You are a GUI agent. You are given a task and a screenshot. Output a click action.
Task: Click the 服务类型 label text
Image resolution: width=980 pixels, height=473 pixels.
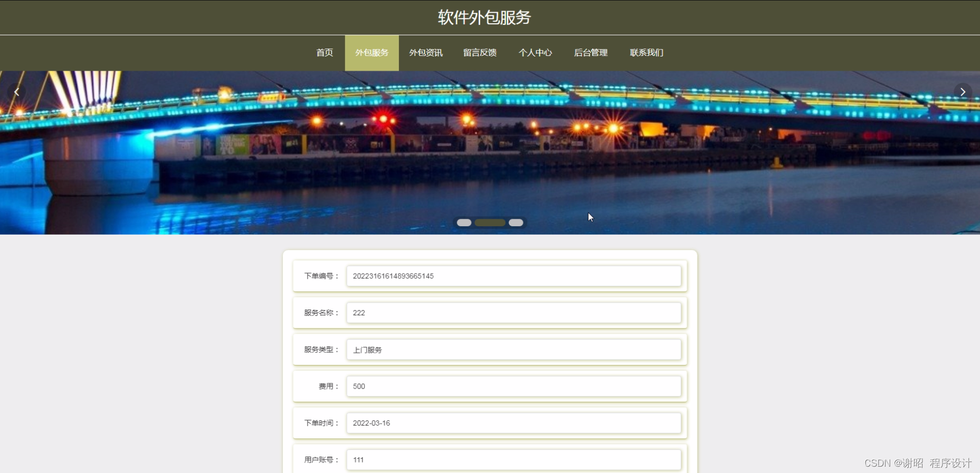point(321,350)
